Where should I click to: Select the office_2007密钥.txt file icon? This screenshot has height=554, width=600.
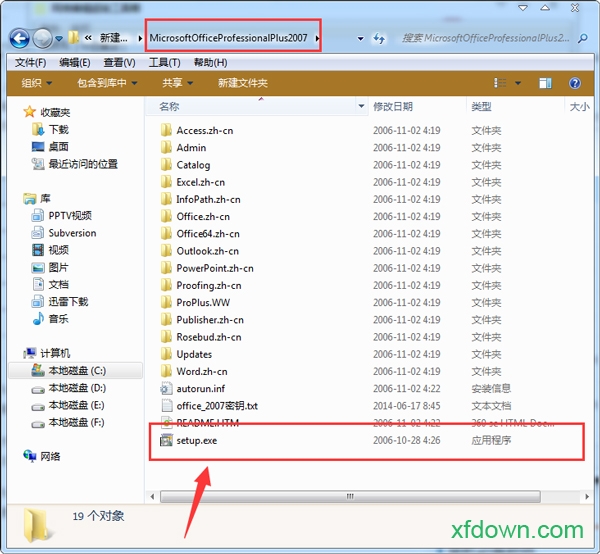click(x=166, y=406)
